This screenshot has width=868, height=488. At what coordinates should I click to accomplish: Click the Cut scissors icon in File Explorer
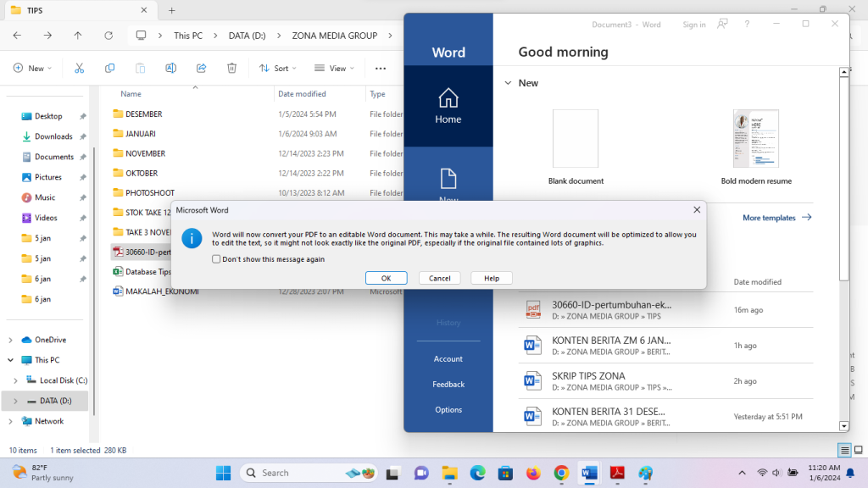(79, 68)
